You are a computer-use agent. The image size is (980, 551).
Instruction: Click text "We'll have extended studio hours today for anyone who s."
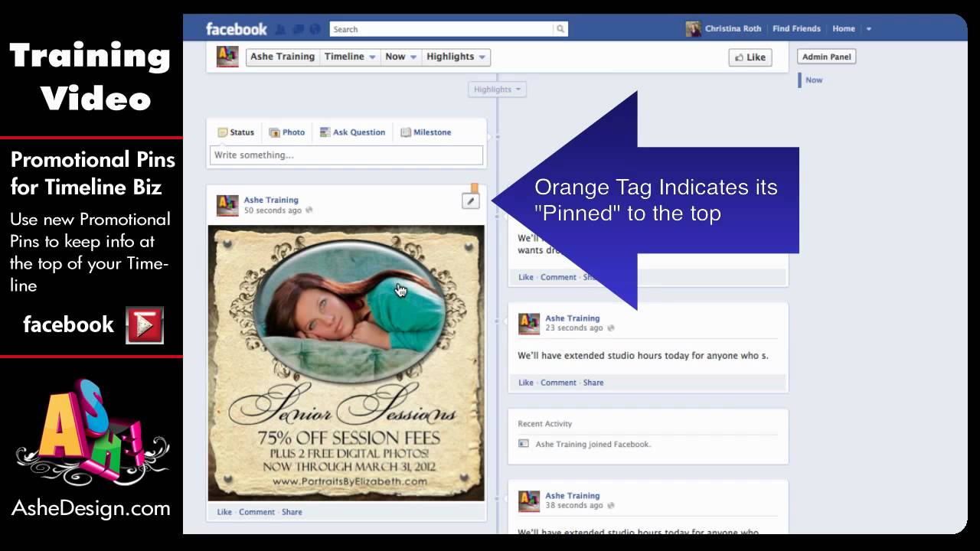[643, 356]
